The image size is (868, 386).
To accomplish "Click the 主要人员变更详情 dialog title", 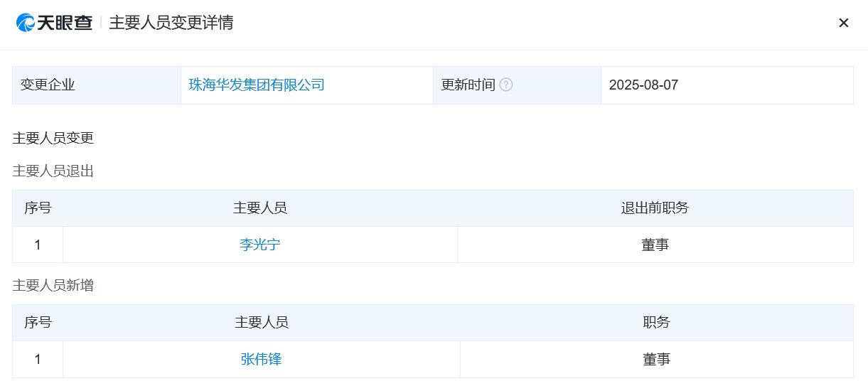I will click(x=171, y=23).
